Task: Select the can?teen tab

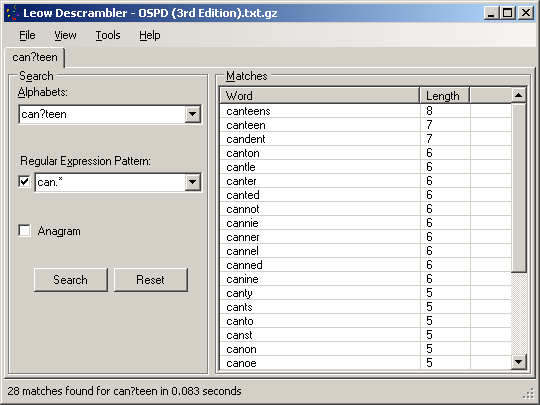Action: [x=35, y=57]
